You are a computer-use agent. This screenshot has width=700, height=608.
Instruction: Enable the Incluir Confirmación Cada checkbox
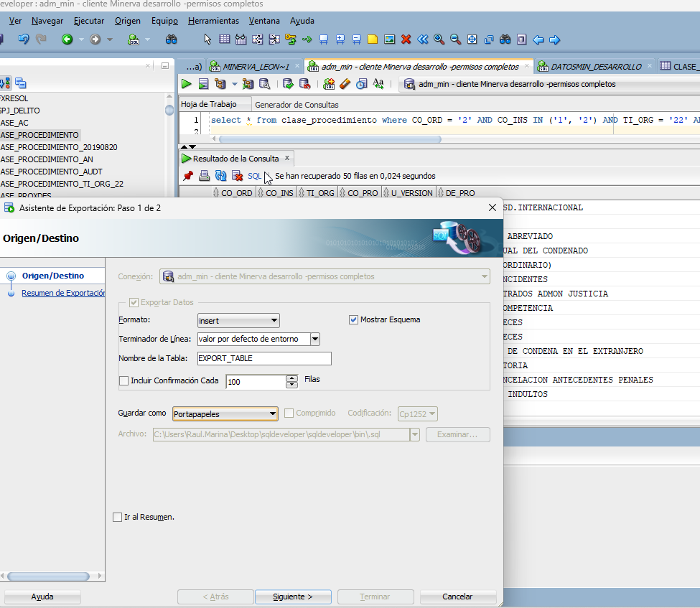tap(123, 381)
